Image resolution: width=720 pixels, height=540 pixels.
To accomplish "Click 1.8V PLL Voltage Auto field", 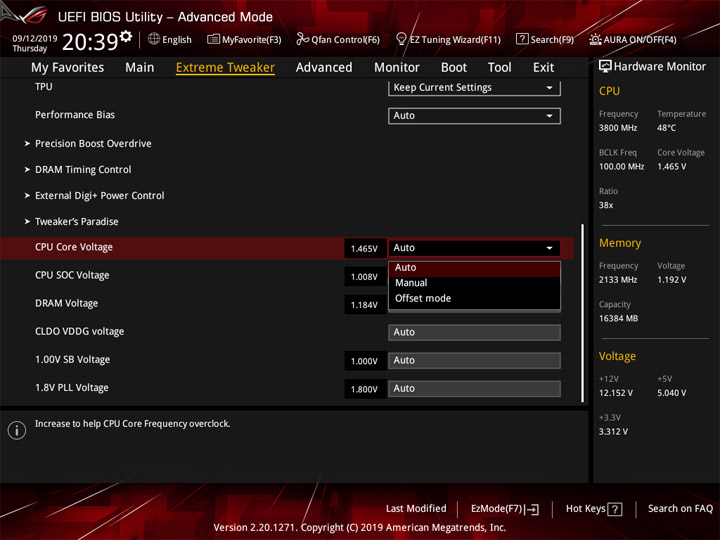I will [474, 388].
